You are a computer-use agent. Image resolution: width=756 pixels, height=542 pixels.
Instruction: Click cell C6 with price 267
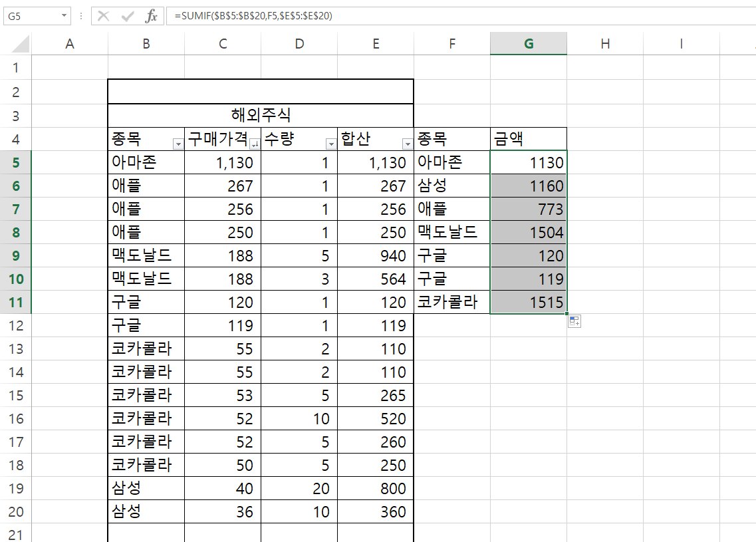click(x=223, y=186)
